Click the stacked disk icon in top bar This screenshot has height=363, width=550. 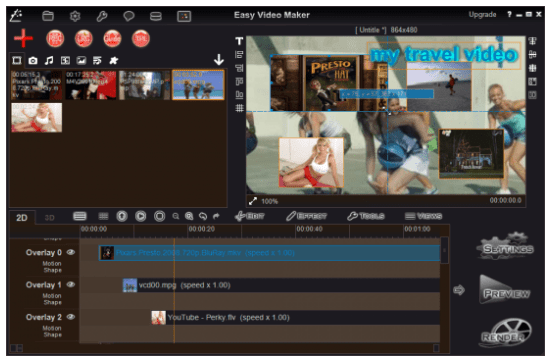coord(156,16)
